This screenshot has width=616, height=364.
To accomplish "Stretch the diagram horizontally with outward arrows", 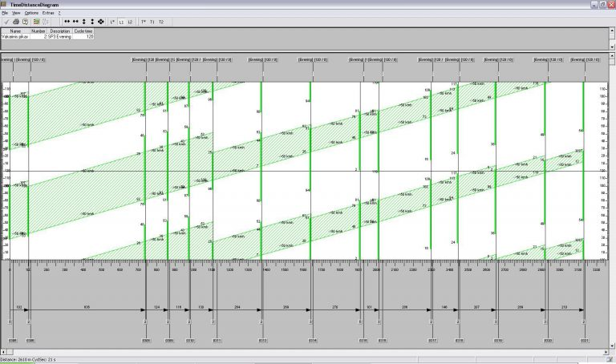I will (x=75, y=22).
